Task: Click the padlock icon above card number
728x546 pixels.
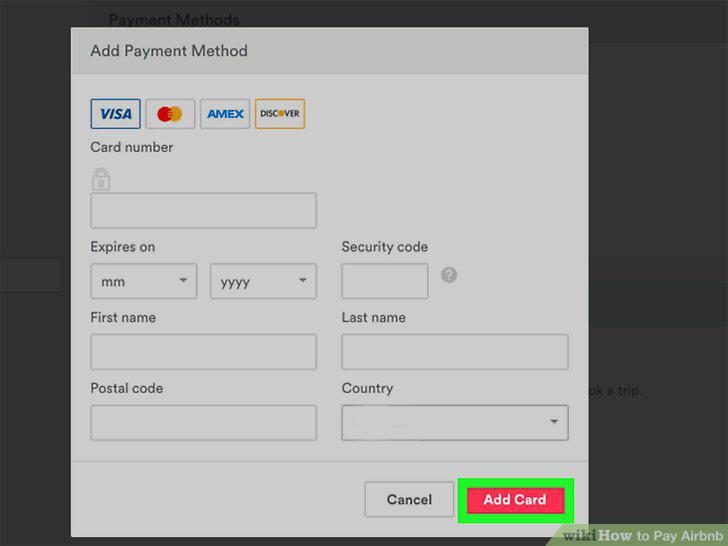Action: [101, 179]
